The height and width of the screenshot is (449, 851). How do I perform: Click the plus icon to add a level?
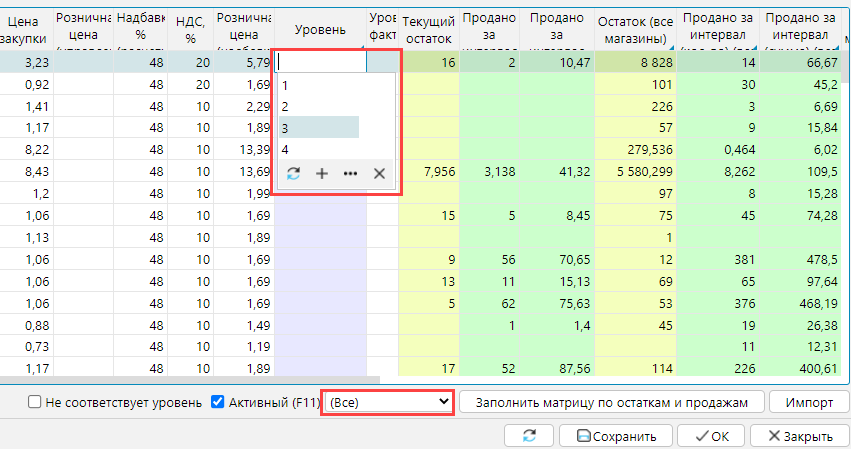322,173
